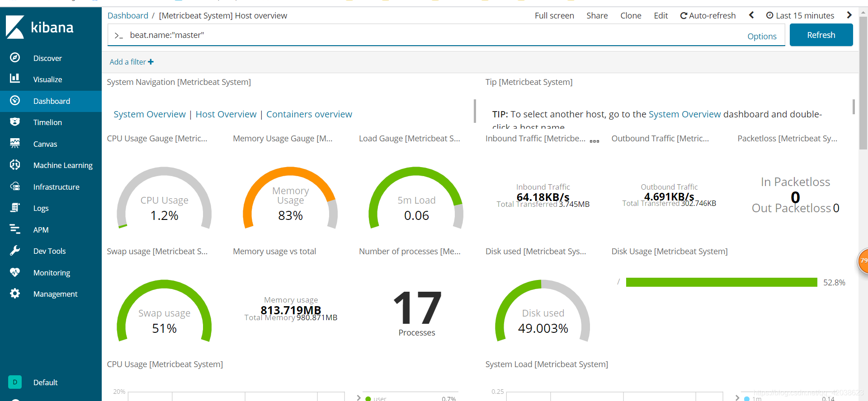The height and width of the screenshot is (401, 868).
Task: Select Machine Learning in the sidebar menu
Action: point(63,165)
